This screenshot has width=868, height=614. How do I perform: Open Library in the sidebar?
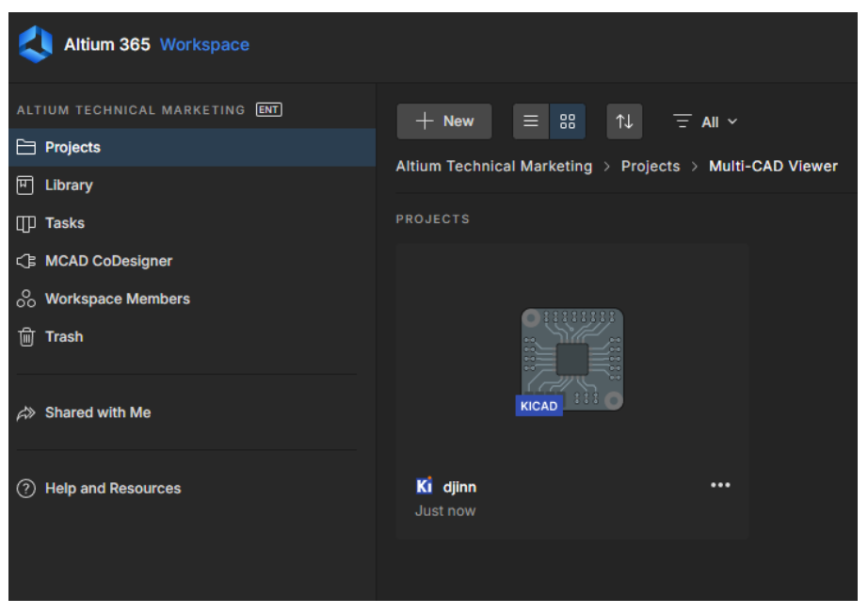(69, 186)
